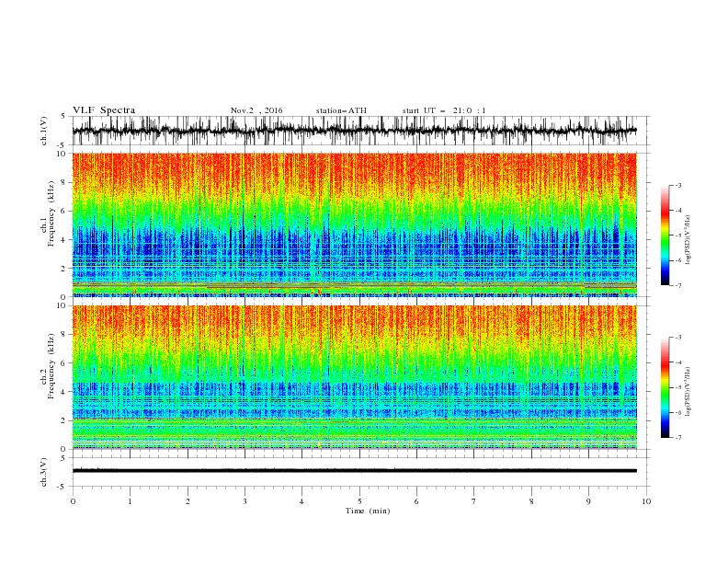Click the ch.3 flat waveform trace
This screenshot has width=728, height=563.
[x=354, y=471]
